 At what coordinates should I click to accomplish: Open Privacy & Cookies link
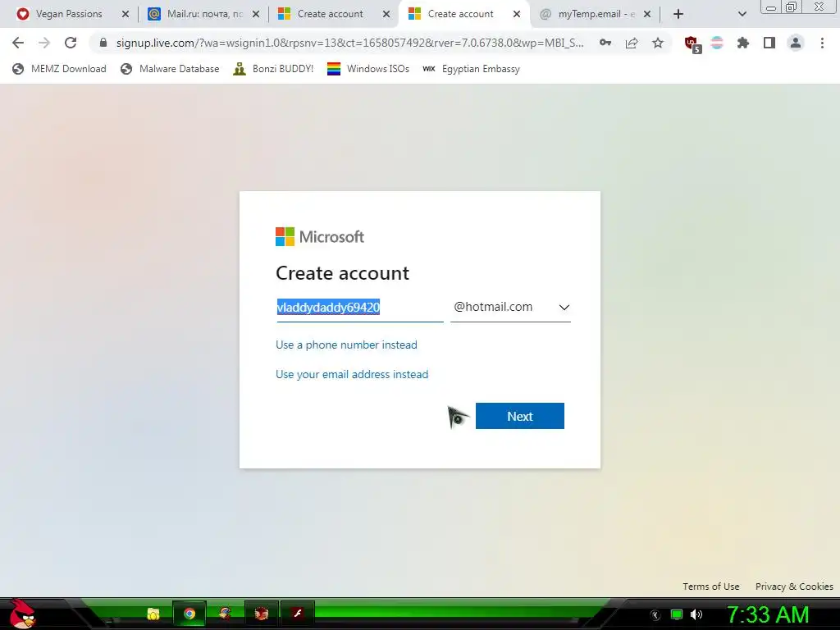click(794, 587)
